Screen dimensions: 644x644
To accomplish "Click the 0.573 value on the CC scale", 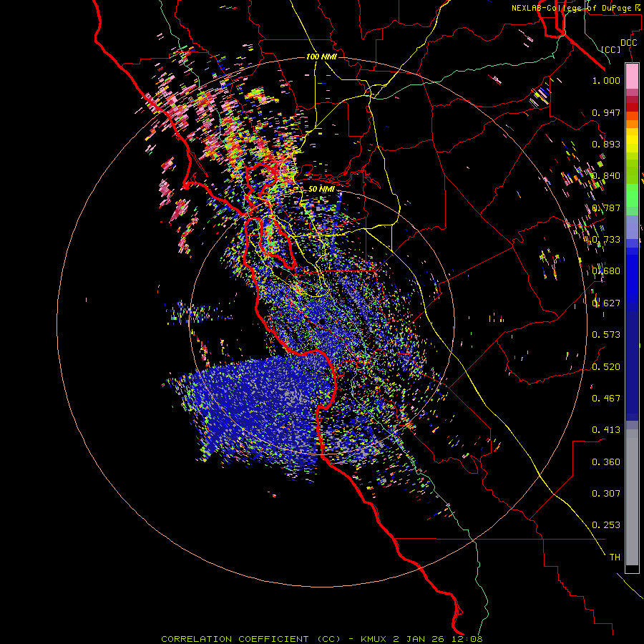I will (x=606, y=335).
